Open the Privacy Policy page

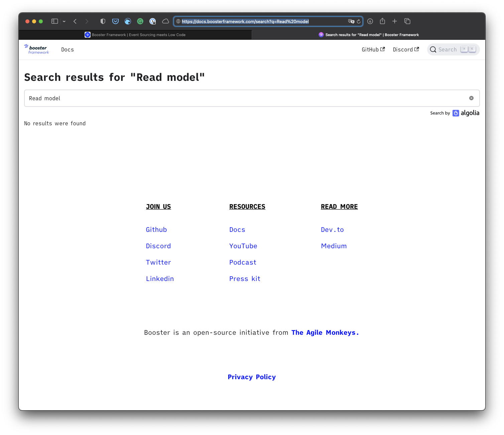click(252, 377)
